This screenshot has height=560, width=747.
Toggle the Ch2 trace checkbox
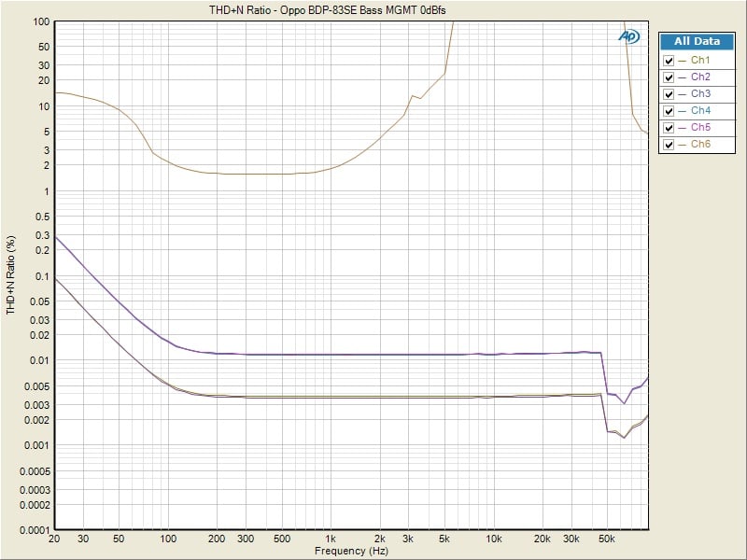669,77
